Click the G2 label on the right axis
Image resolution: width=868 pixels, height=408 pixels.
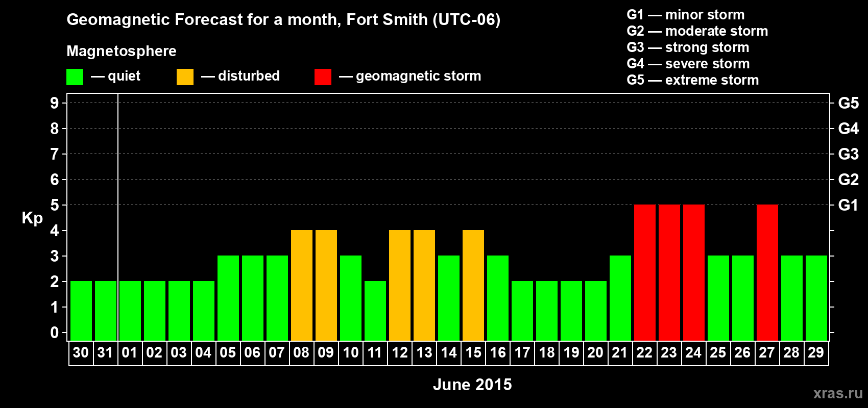click(x=849, y=180)
